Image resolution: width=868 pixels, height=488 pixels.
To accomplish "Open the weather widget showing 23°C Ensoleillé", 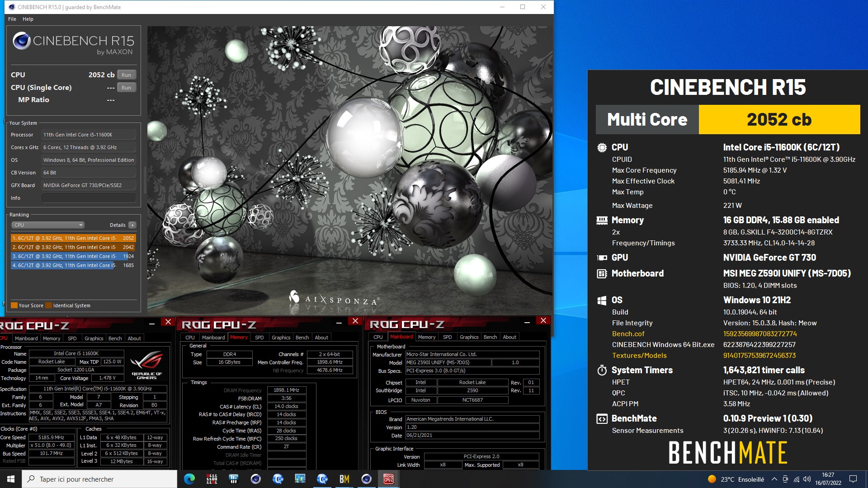I will pos(736,479).
